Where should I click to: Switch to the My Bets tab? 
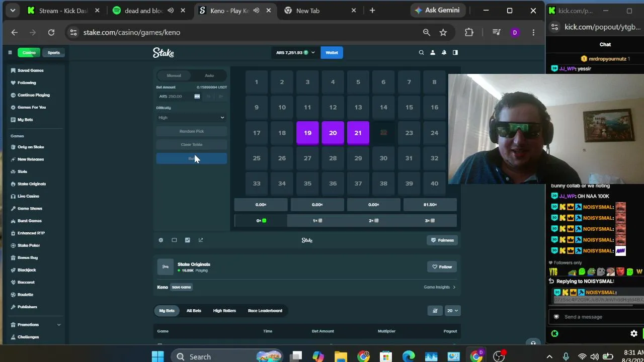[x=167, y=311]
